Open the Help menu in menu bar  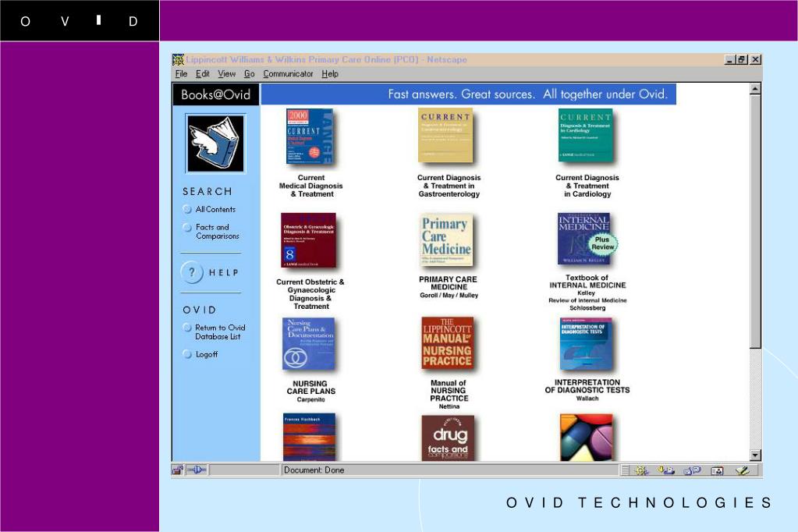(x=330, y=74)
